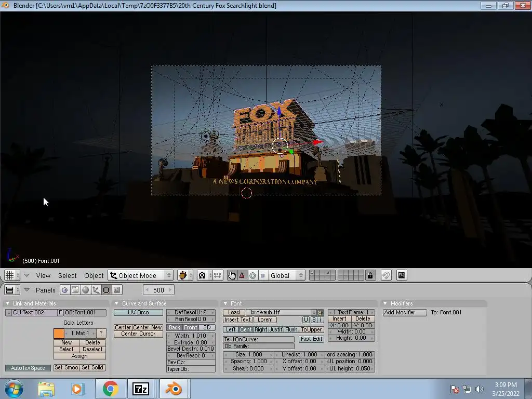This screenshot has width=532, height=399.
Task: Collapse the Link and Materials panel
Action: point(7,303)
